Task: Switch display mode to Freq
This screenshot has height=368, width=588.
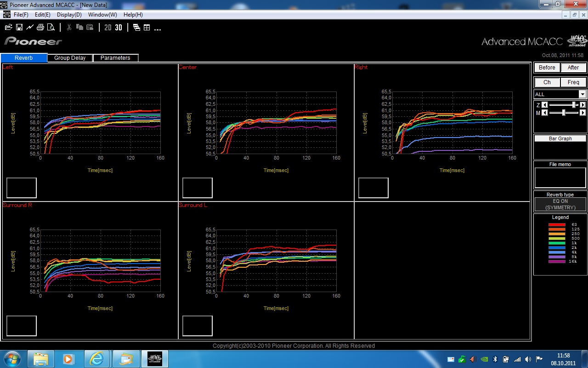Action: pos(573,82)
